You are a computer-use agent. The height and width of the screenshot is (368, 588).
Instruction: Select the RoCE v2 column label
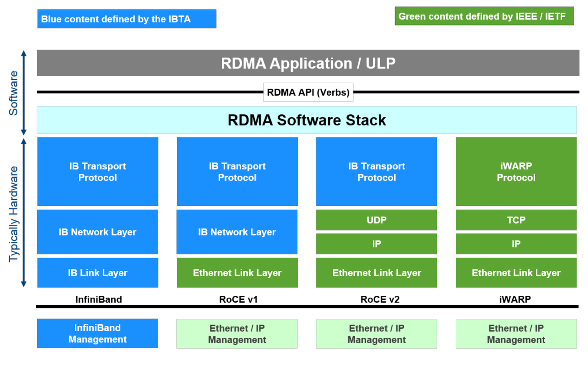tap(376, 299)
